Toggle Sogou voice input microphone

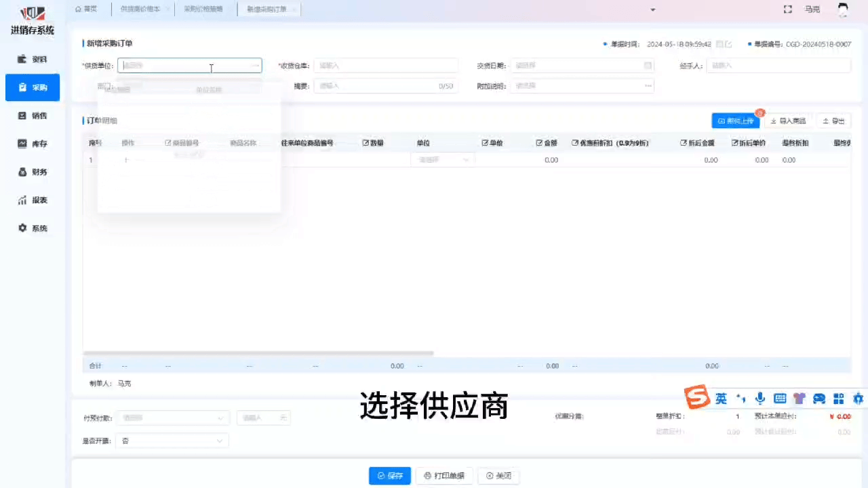[x=760, y=399]
